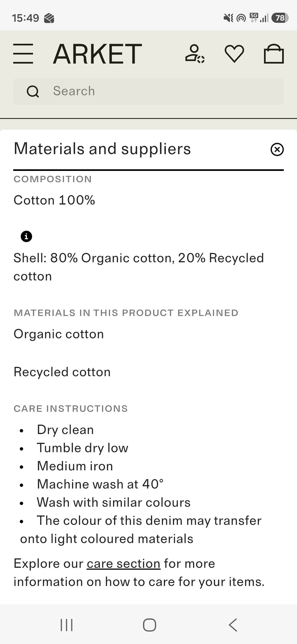The image size is (297, 644).
Task: Tap the Cotton 100% composition text
Action: [x=54, y=200]
